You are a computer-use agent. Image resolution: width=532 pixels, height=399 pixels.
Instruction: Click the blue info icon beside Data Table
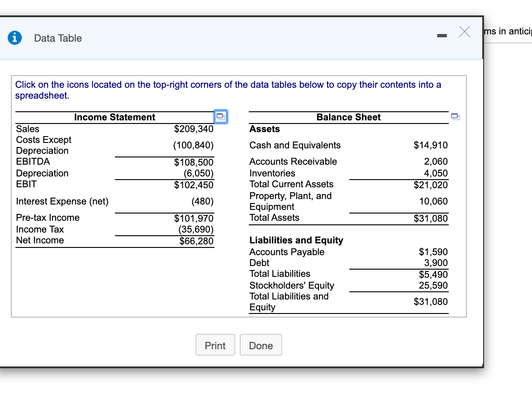click(x=15, y=38)
